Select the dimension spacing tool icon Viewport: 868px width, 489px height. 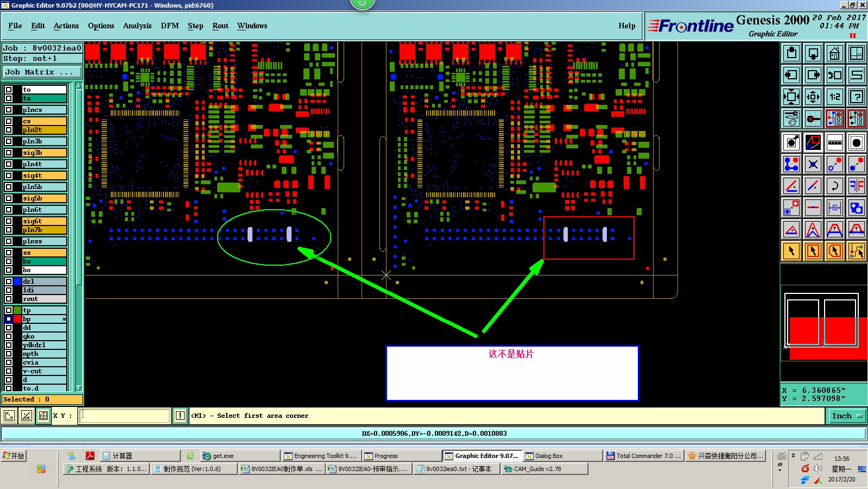tap(835, 208)
